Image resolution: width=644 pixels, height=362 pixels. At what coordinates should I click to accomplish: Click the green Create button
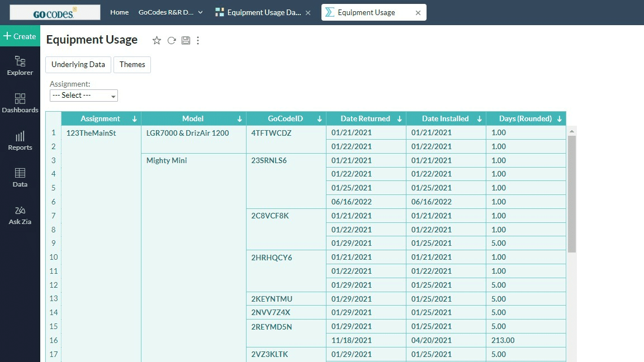tap(20, 36)
